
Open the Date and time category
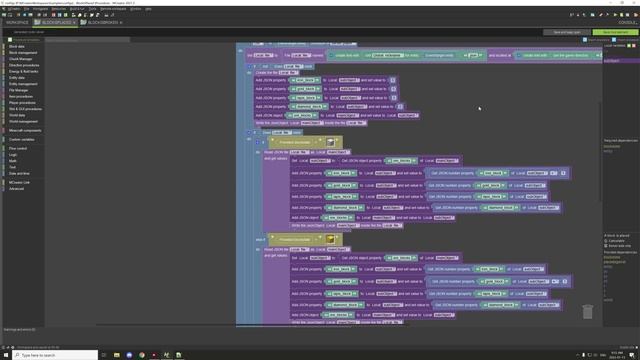(19, 173)
